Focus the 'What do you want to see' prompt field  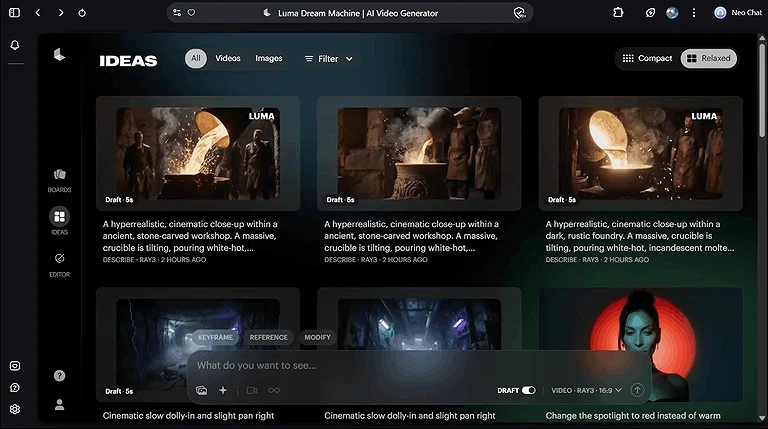(419, 365)
